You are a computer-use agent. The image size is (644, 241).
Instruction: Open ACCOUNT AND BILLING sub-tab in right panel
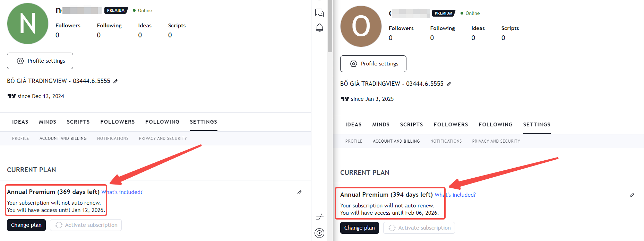tap(396, 141)
